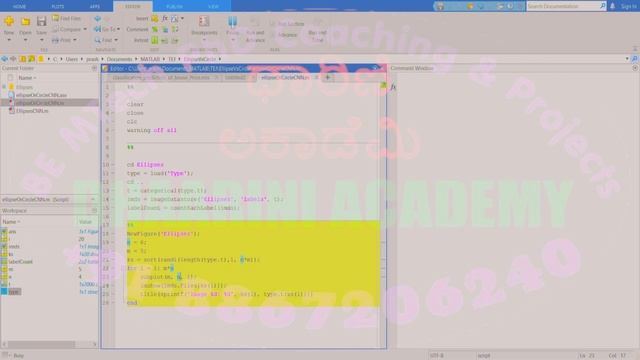Open the Compare files tool
Image resolution: width=640 pixels, height=360 pixels.
tap(67, 29)
